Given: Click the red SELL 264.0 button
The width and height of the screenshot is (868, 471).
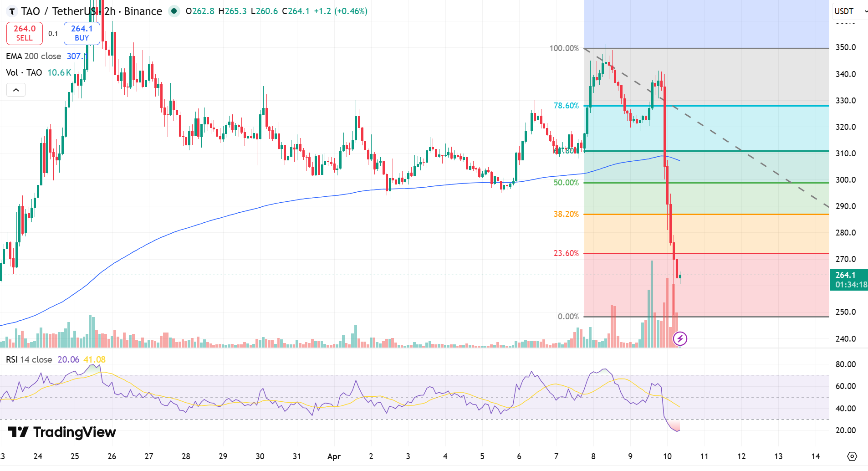Looking at the screenshot, I should click(x=24, y=33).
